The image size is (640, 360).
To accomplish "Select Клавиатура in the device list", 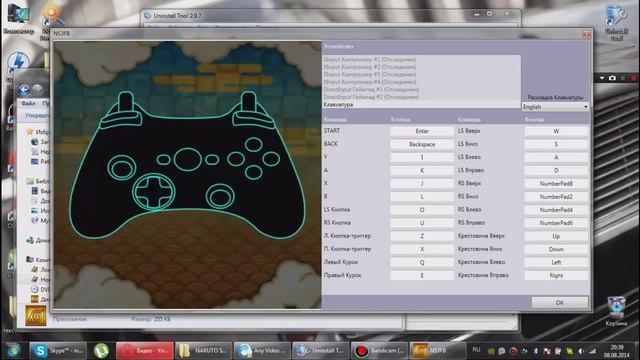I will tap(421, 104).
